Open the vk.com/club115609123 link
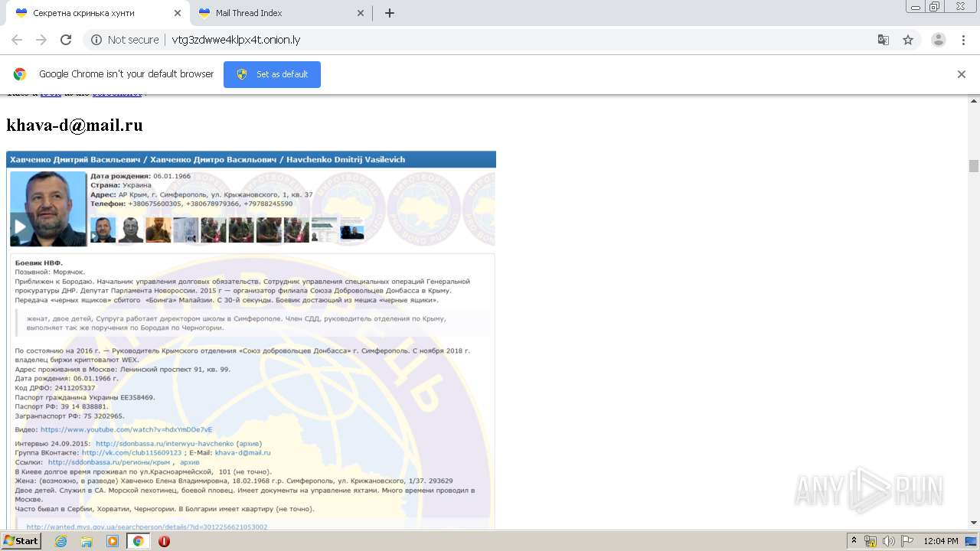 [x=132, y=452]
